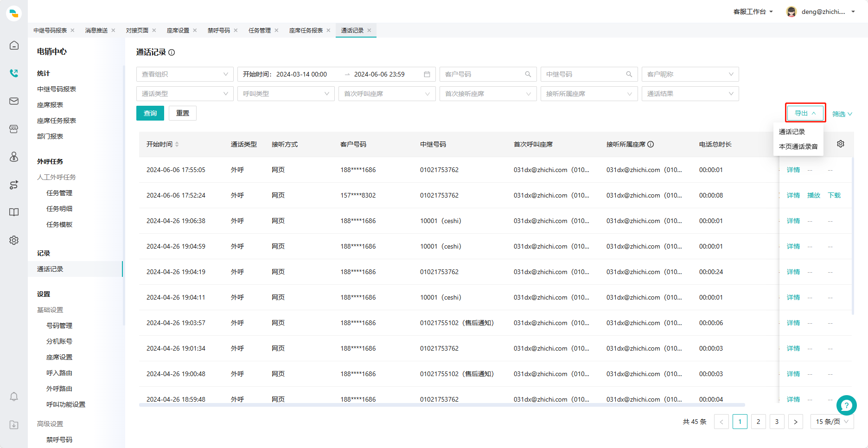This screenshot has height=448, width=868.
Task: Click the 导出 export button
Action: pos(805,113)
